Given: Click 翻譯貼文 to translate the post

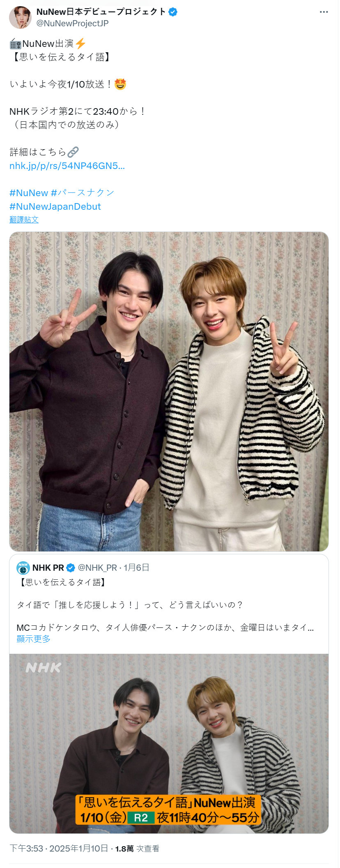Looking at the screenshot, I should pos(24,220).
